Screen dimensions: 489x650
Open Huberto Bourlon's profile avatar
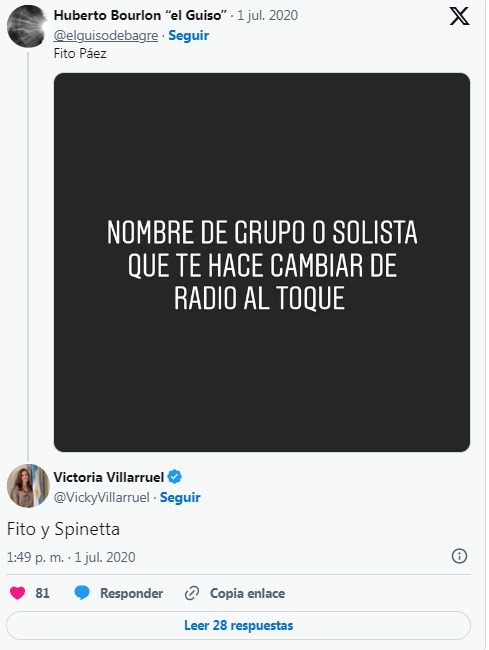click(x=27, y=27)
